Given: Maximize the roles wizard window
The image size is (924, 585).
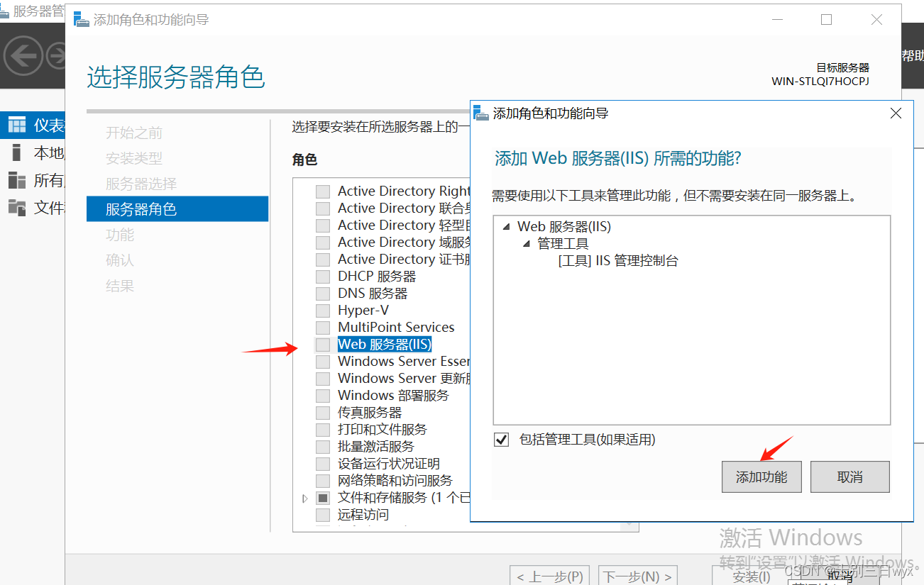Looking at the screenshot, I should pos(826,20).
